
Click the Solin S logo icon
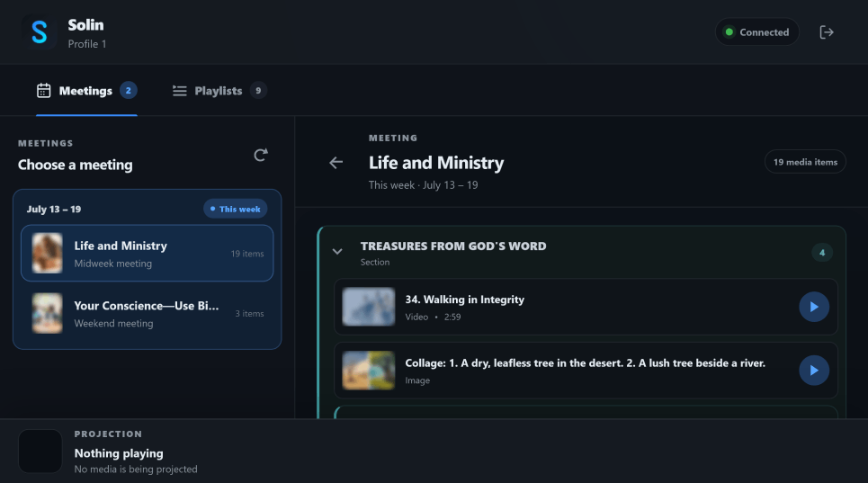coord(40,32)
